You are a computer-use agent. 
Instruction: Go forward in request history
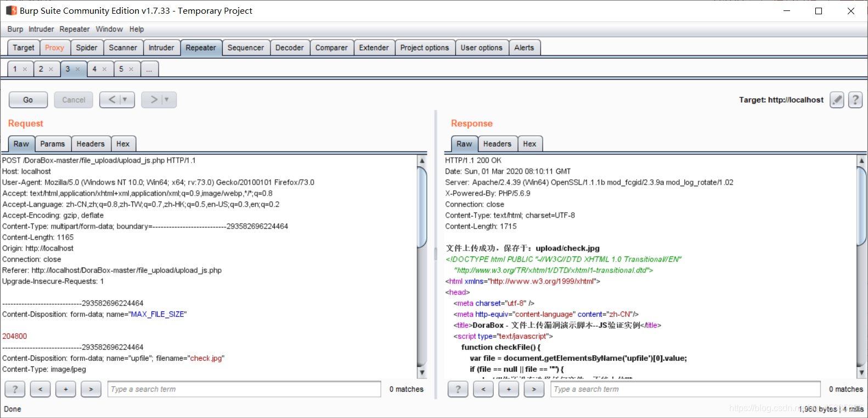point(154,99)
